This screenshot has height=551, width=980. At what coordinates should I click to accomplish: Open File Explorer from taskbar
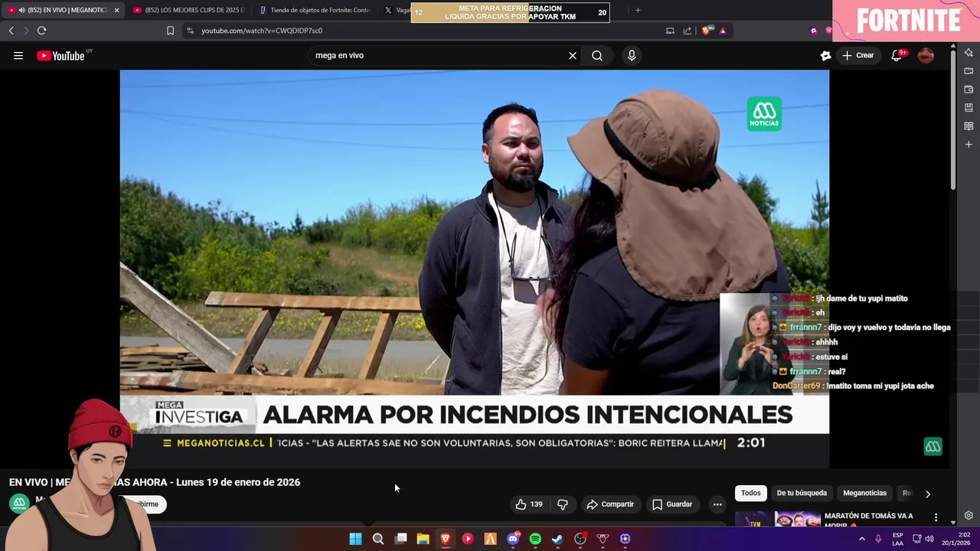pyautogui.click(x=423, y=539)
